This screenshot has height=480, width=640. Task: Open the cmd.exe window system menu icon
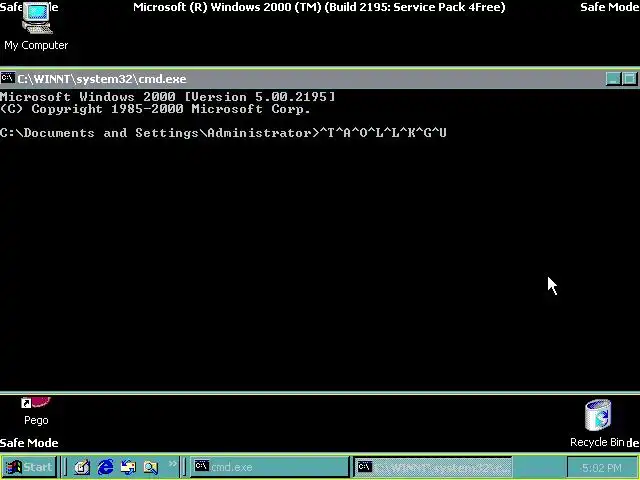(x=8, y=78)
